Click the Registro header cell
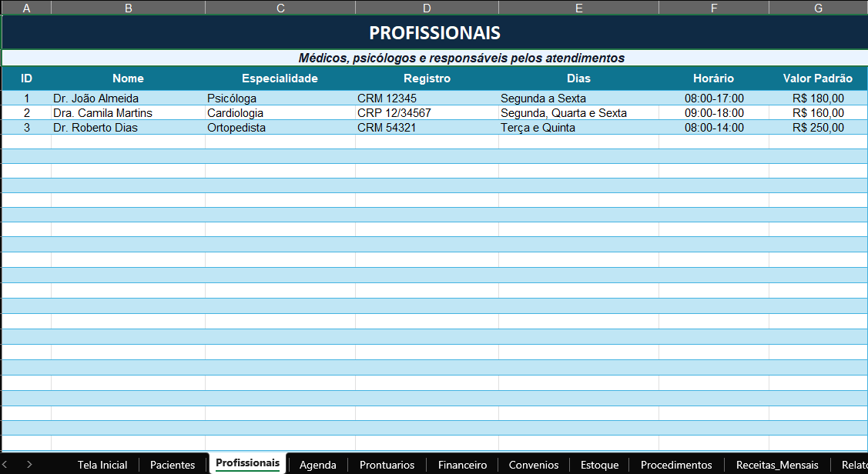This screenshot has width=868, height=474. tap(427, 78)
